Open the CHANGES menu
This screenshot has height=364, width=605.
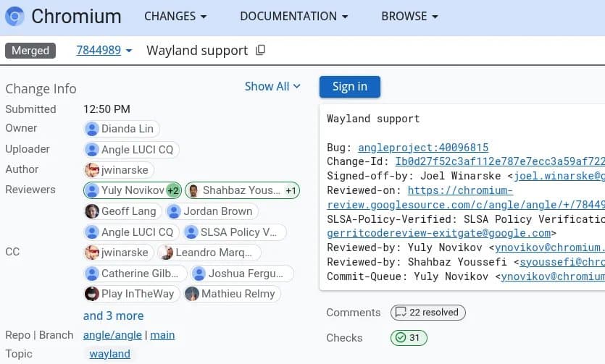click(x=175, y=16)
